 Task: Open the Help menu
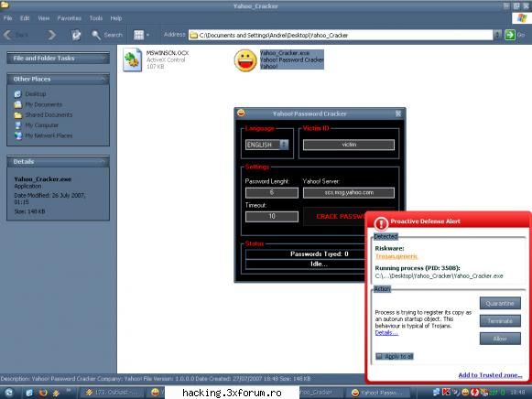pyautogui.click(x=116, y=18)
